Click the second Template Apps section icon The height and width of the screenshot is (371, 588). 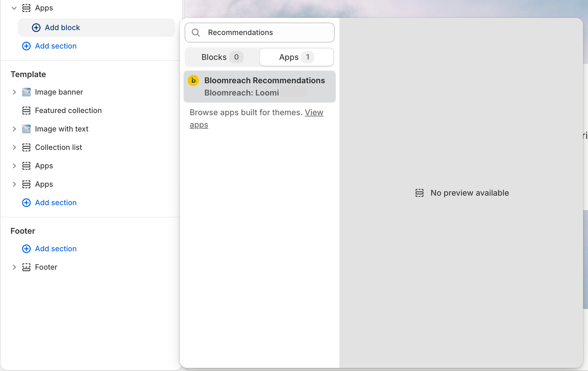[26, 184]
